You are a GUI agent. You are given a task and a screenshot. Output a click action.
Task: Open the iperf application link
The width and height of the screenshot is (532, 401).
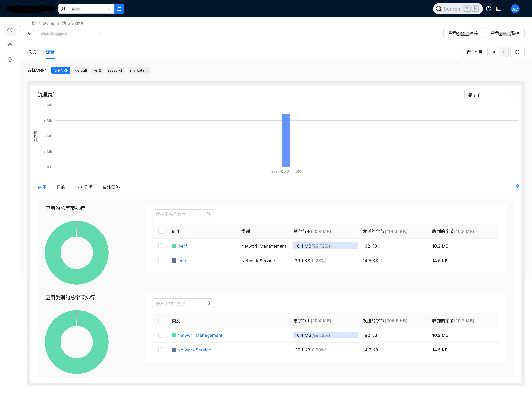click(182, 246)
